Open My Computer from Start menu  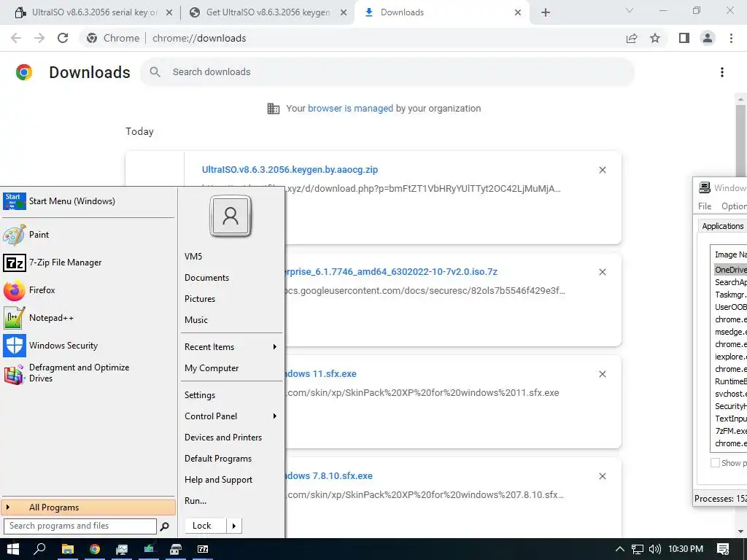tap(212, 368)
